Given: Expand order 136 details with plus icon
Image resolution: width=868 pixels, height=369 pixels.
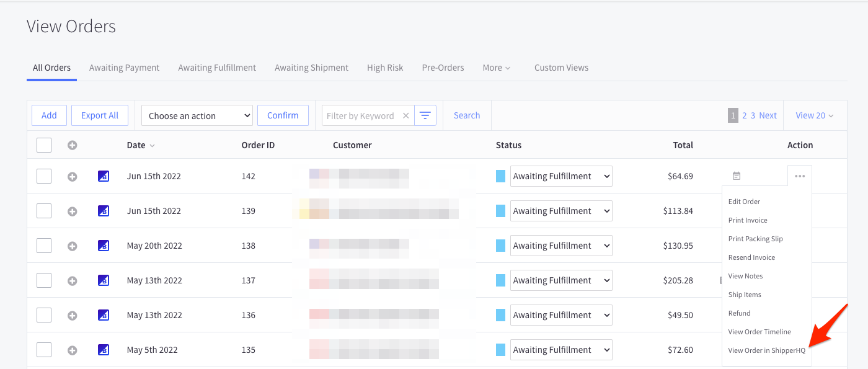Looking at the screenshot, I should coord(72,316).
